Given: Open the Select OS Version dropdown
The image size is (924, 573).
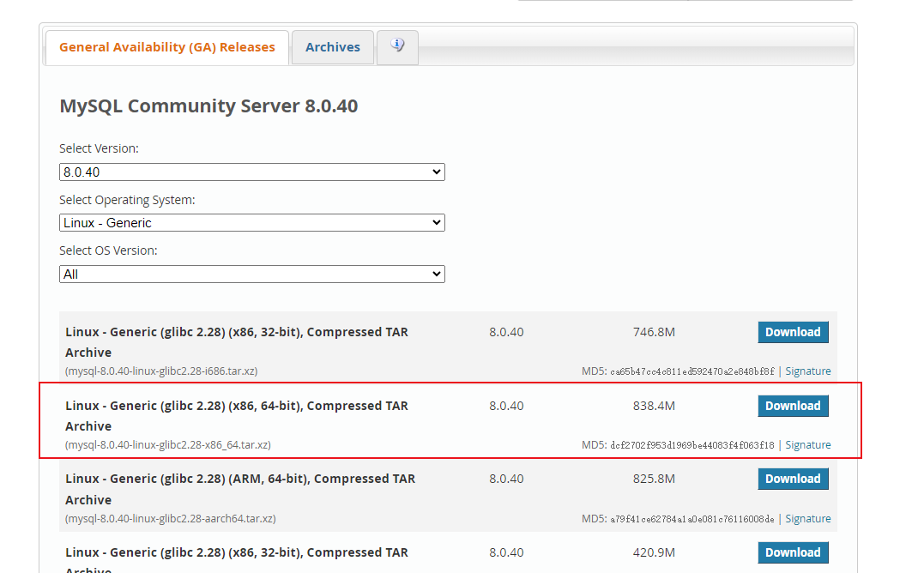Looking at the screenshot, I should (x=251, y=274).
